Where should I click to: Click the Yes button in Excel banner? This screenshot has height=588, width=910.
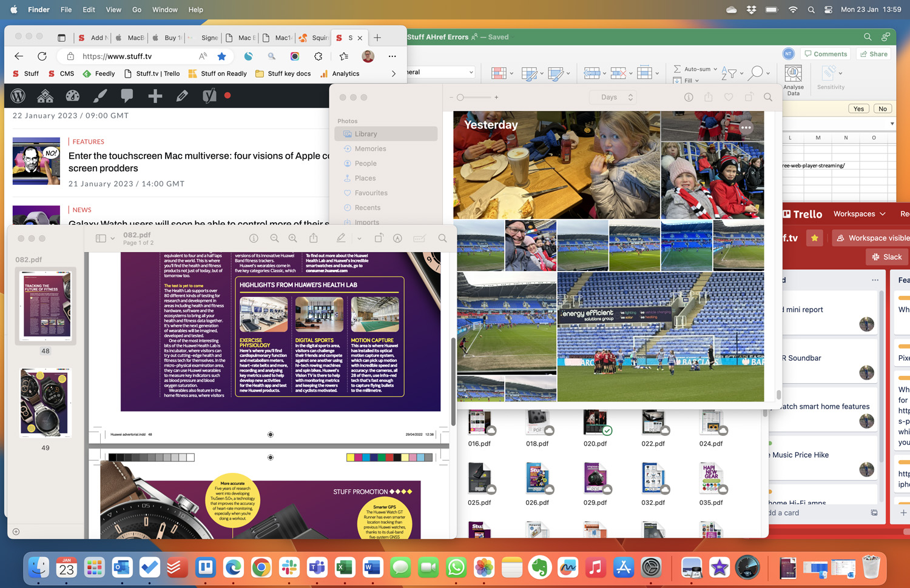[858, 109]
